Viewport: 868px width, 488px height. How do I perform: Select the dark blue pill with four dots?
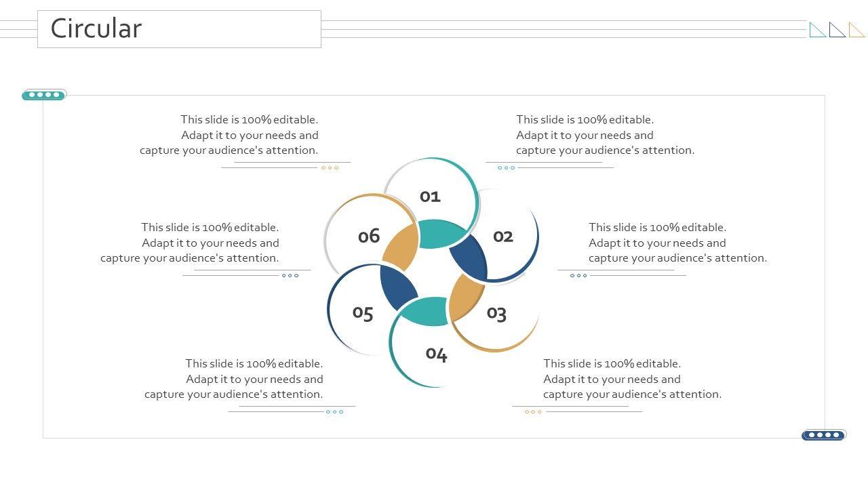[823, 435]
